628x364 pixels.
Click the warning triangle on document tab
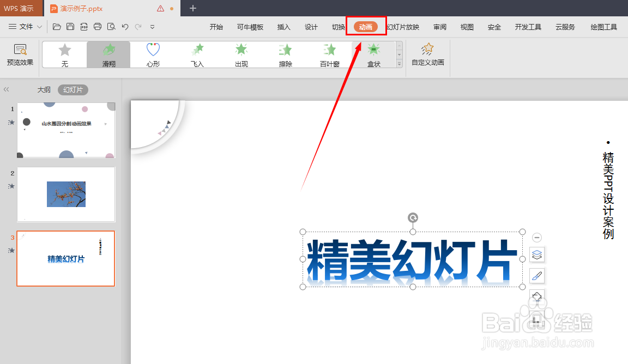click(161, 8)
